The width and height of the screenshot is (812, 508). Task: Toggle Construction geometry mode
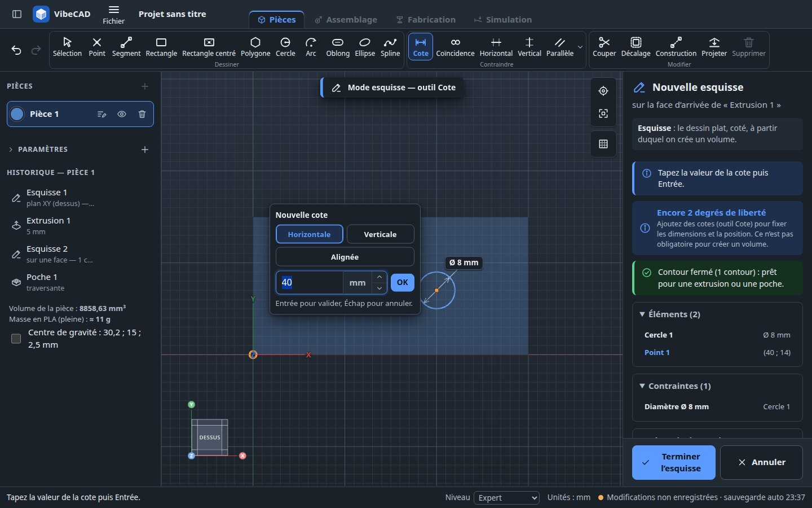pos(676,47)
